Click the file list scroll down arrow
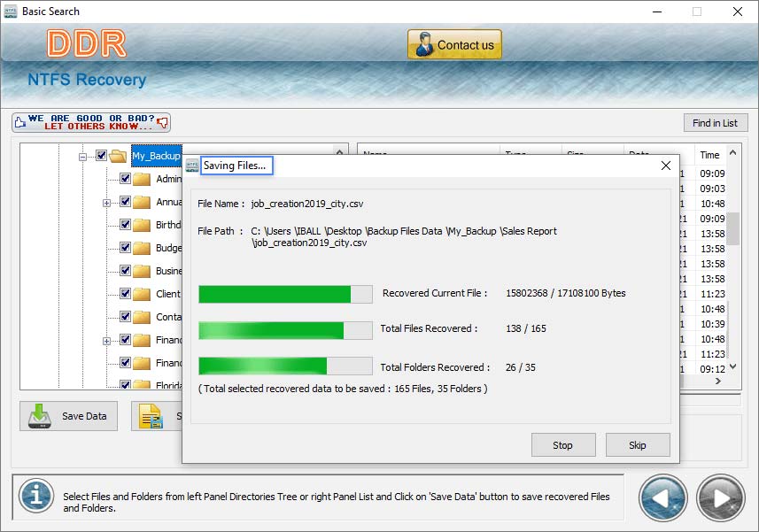This screenshot has width=759, height=532. 732,366
